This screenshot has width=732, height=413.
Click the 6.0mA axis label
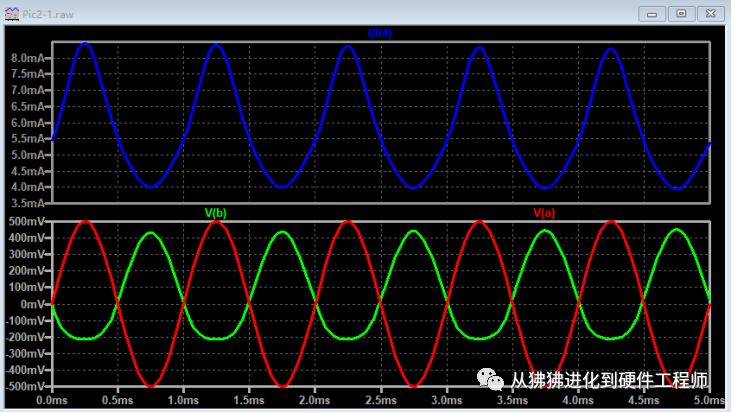[28, 123]
